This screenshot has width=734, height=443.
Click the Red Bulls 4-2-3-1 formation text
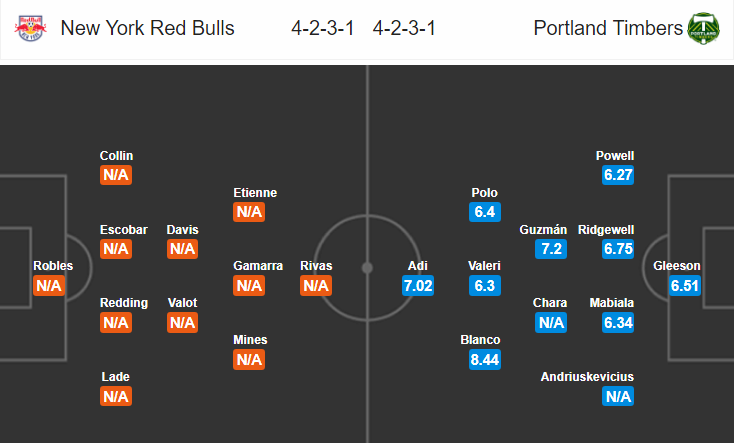pyautogui.click(x=323, y=28)
